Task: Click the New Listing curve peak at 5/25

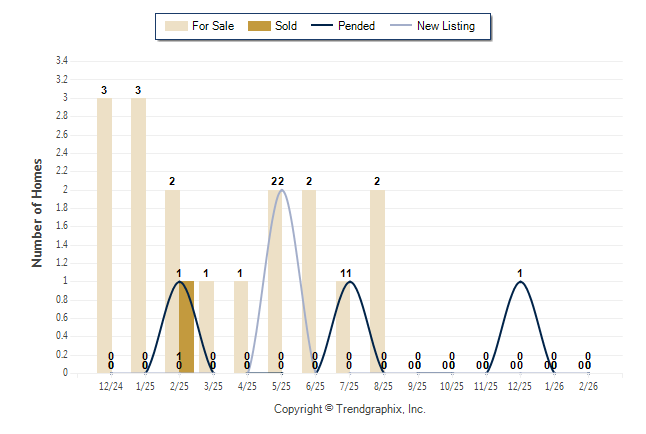Action: tap(281, 190)
